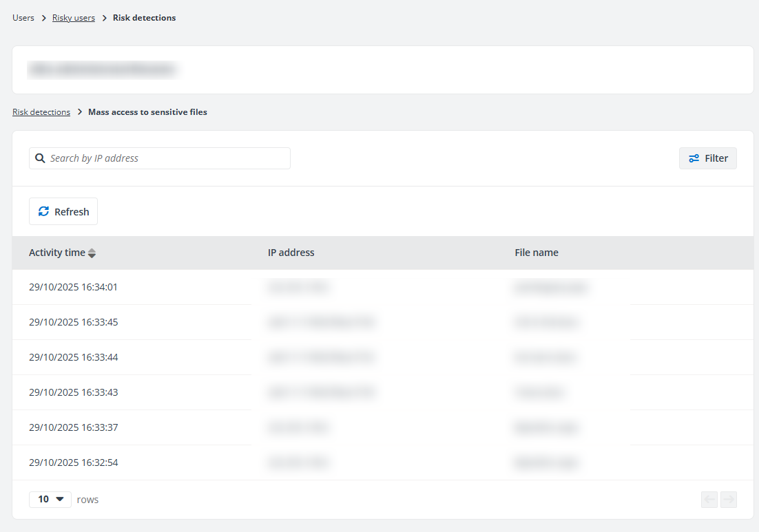
Task: Click the search magnifier icon
Action: pos(40,158)
